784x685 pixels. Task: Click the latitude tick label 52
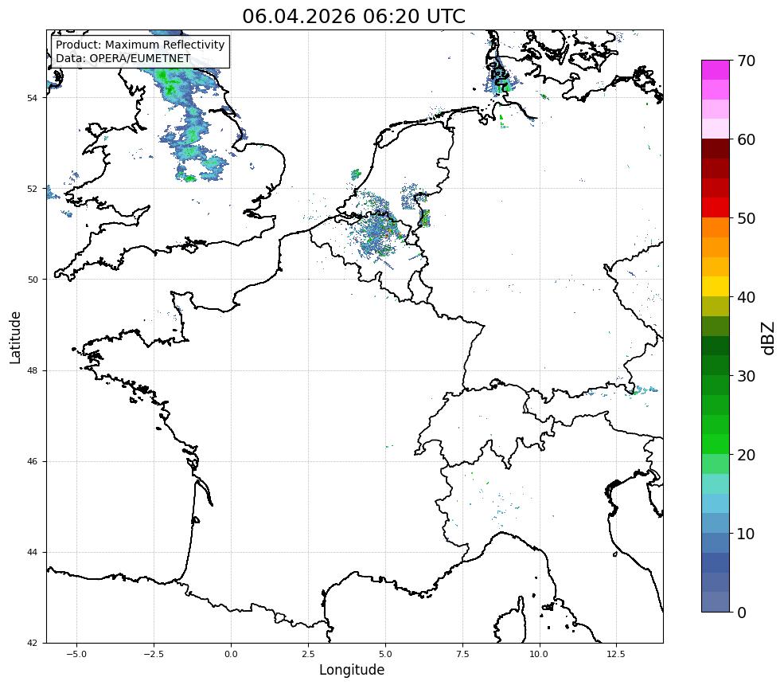tap(32, 189)
